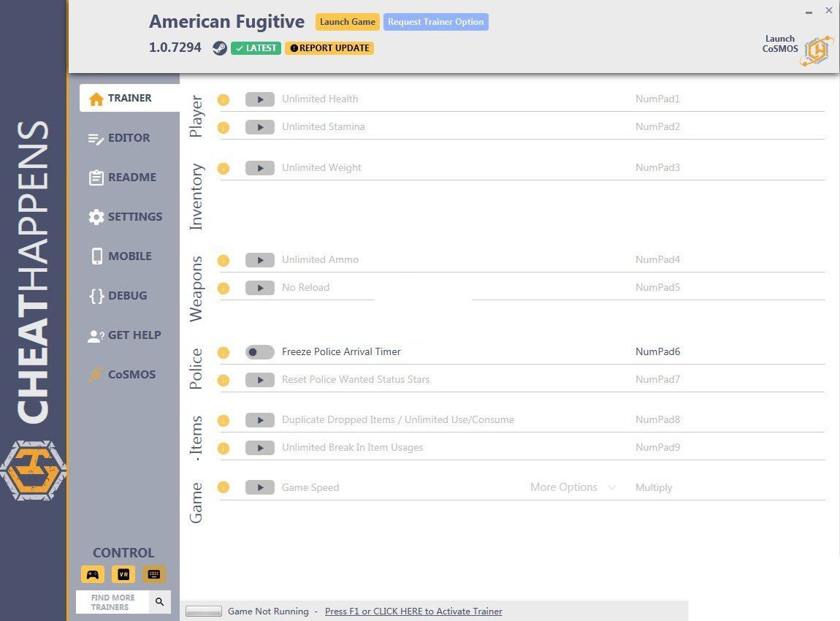Click info icon beside Unlimited Break In Item

[224, 449]
